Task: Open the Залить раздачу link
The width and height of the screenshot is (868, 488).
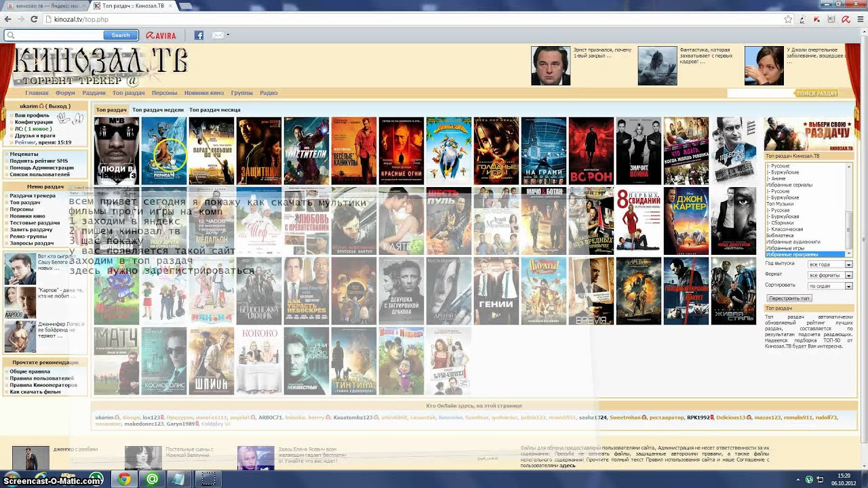Action: pos(31,230)
